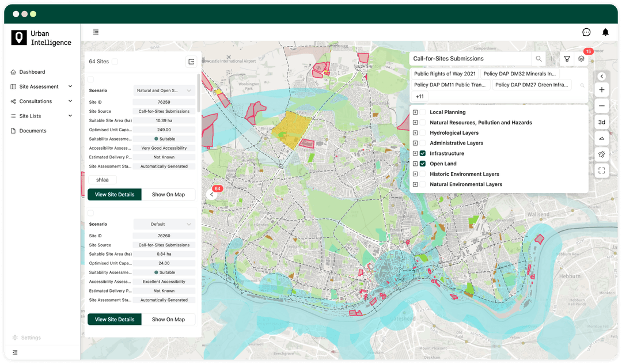Click the notifications bell icon

click(605, 32)
